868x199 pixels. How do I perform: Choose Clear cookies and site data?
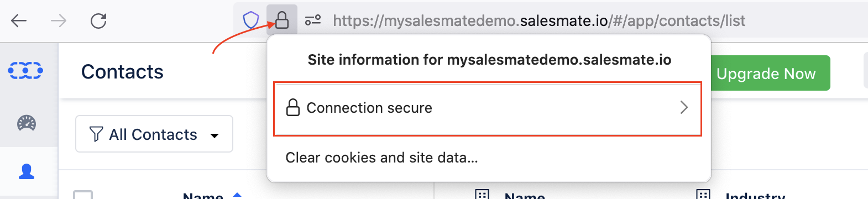381,158
